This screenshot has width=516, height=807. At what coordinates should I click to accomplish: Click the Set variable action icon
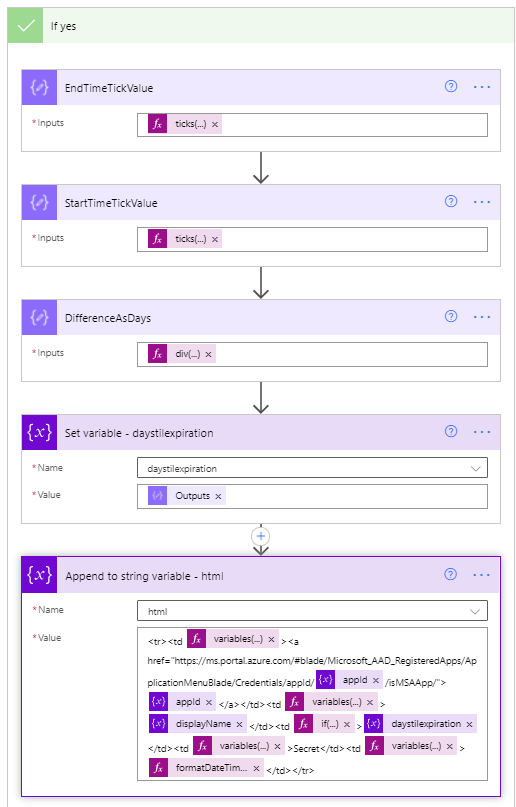39,432
